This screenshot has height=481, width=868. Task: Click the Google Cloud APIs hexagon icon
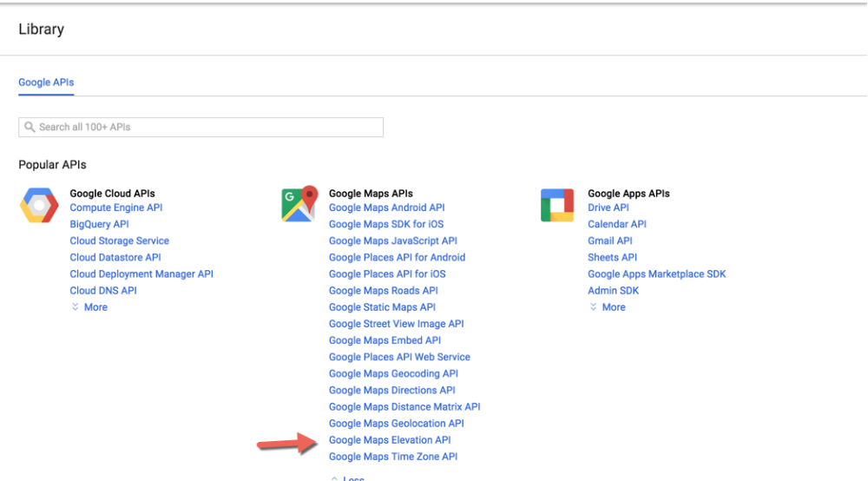click(x=39, y=206)
